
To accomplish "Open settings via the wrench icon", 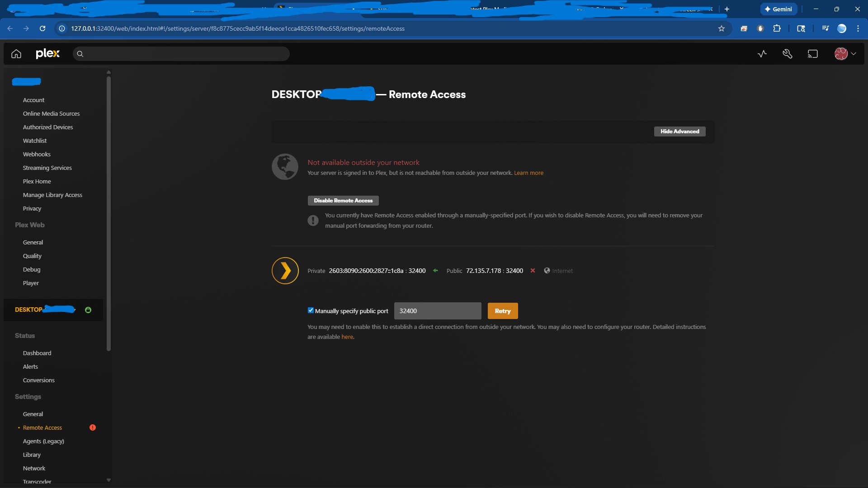I will click(787, 54).
